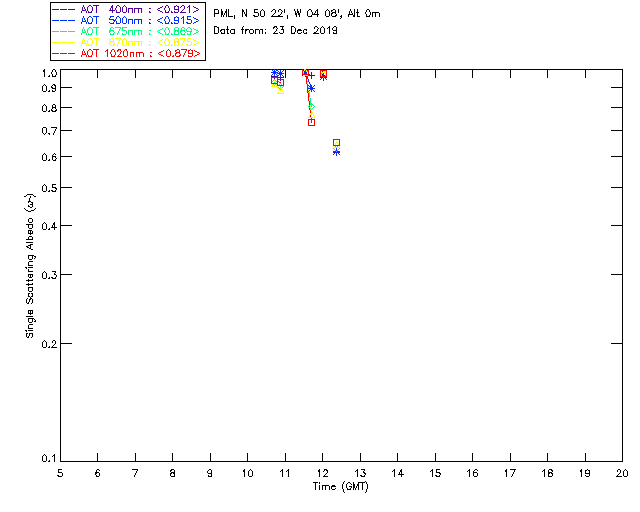This screenshot has width=640, height=512.
Task: Click the time-axis tick label '15'
Action: [435, 473]
